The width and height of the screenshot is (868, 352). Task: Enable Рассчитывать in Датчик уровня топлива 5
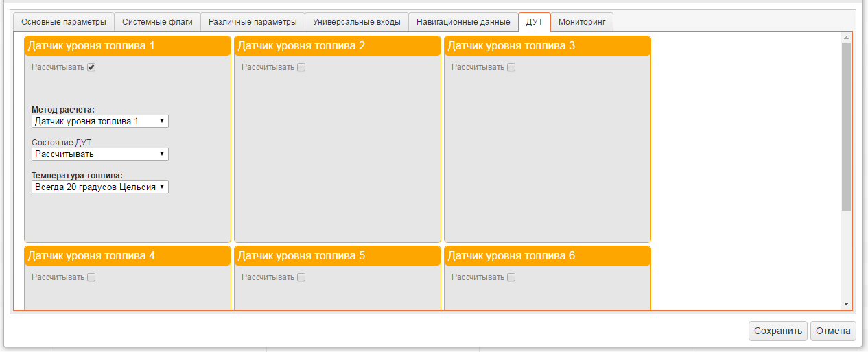tap(301, 277)
